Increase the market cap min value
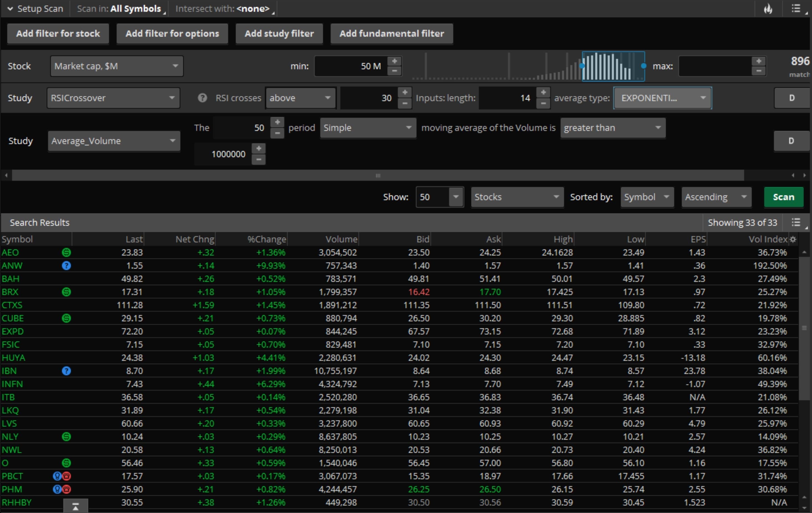This screenshot has height=513, width=812. pos(394,61)
